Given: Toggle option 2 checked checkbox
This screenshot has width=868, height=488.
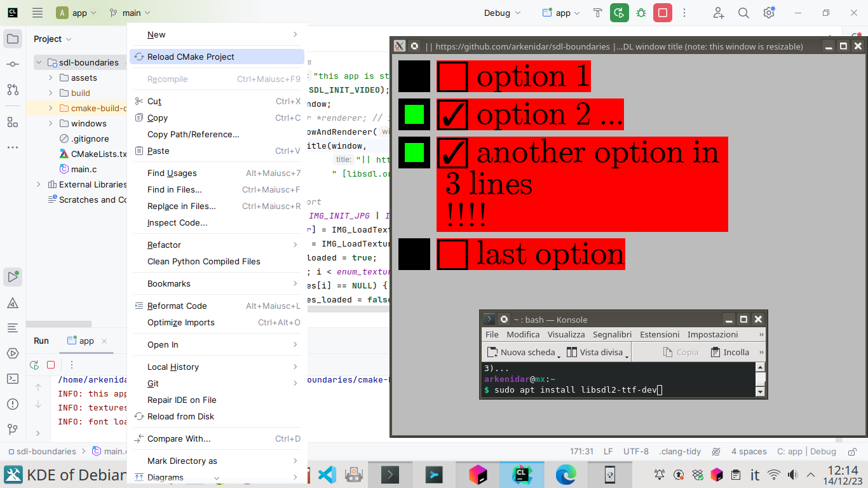Looking at the screenshot, I should coord(452,114).
